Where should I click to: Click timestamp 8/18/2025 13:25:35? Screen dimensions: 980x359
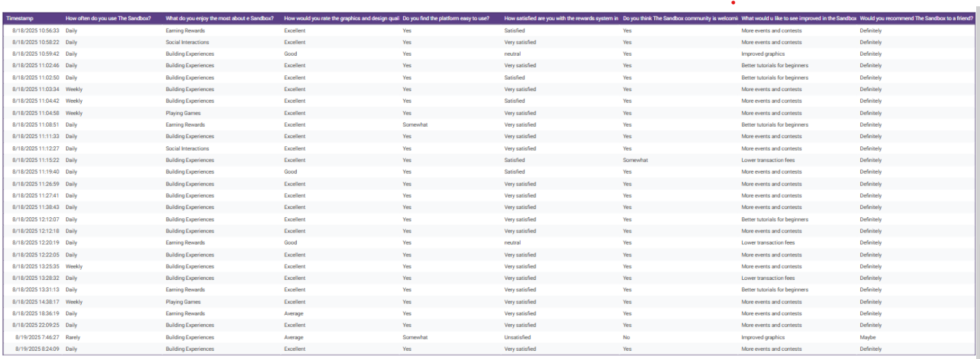coord(35,267)
